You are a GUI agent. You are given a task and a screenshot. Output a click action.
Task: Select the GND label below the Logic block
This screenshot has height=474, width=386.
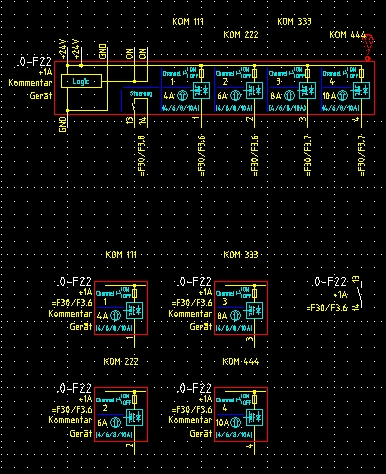(63, 124)
